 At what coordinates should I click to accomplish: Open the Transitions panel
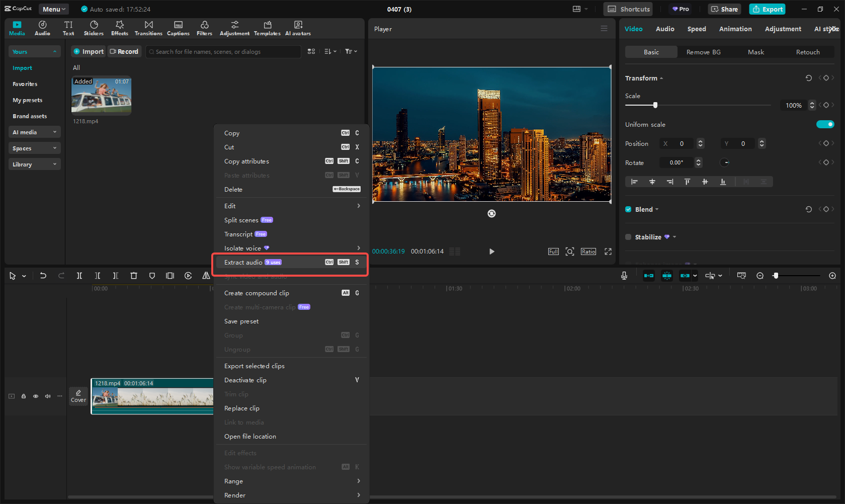[x=148, y=28]
